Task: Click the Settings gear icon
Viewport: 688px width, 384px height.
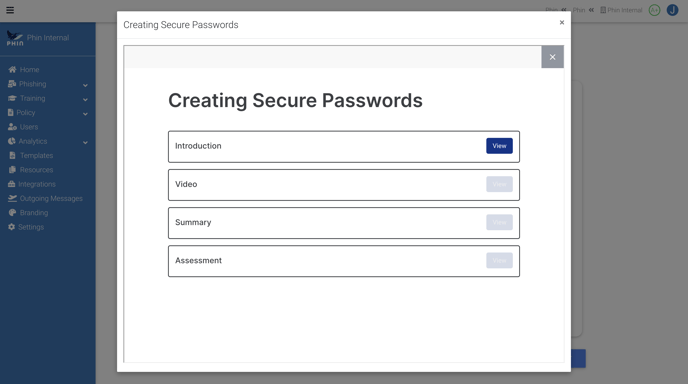Action: [11, 227]
